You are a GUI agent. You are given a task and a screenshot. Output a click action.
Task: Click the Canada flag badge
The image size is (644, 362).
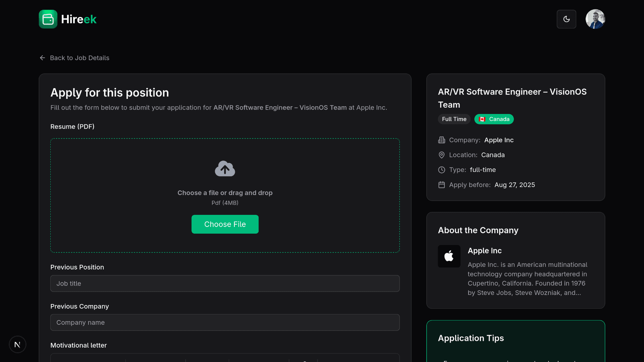[494, 119]
